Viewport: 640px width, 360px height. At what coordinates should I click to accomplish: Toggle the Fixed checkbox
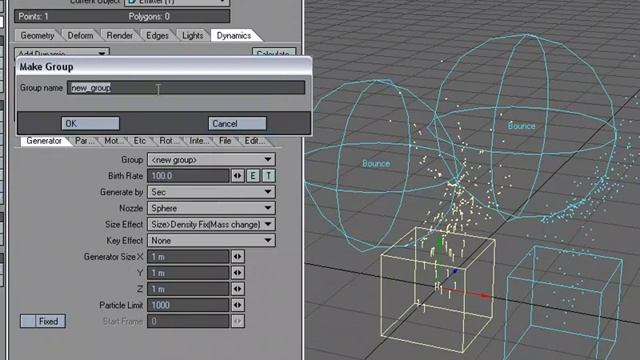coord(43,321)
